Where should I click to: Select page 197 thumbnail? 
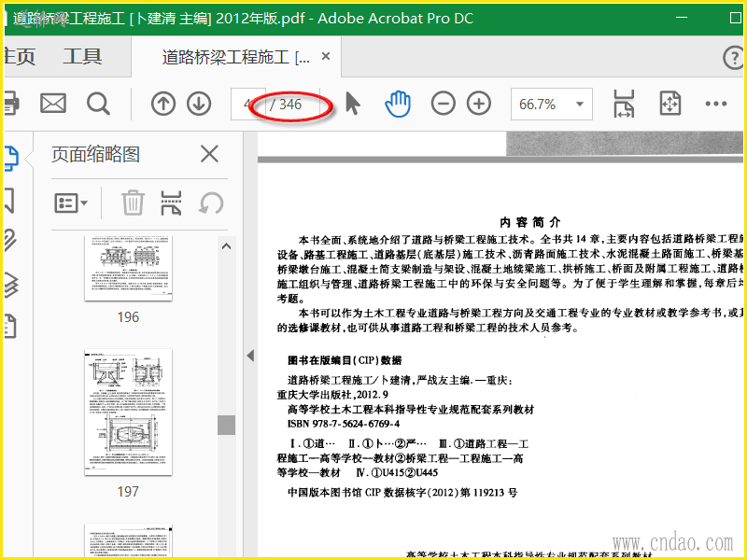pyautogui.click(x=128, y=412)
